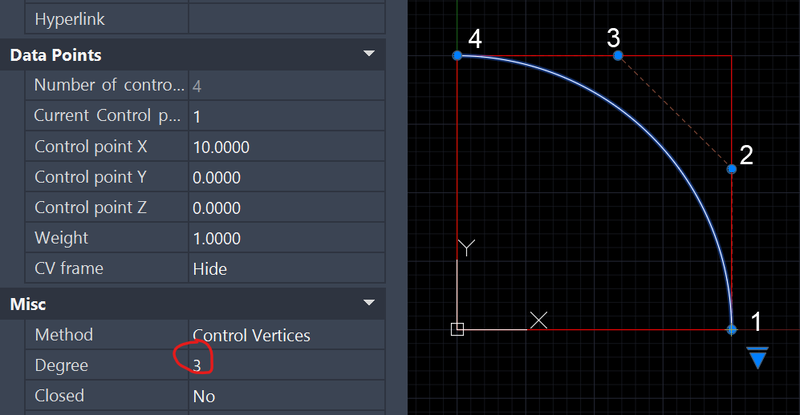Click the Weight value 1.0000 field
The image size is (800, 415).
[287, 238]
